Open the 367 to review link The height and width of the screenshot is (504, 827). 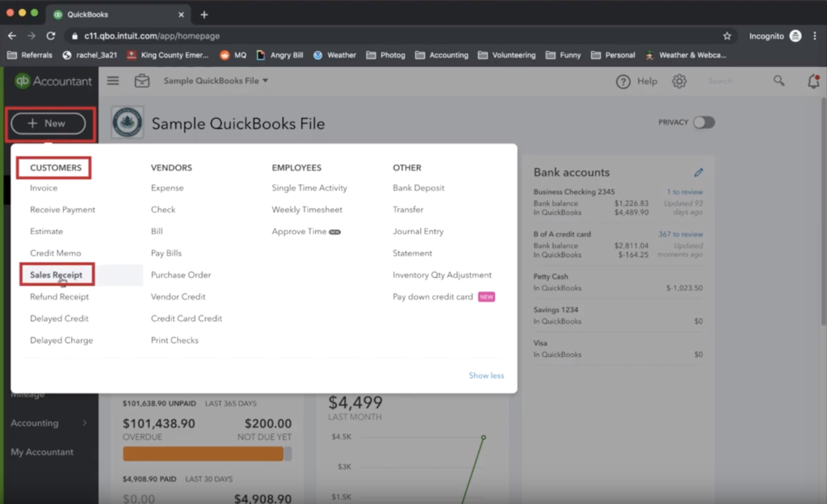(680, 234)
